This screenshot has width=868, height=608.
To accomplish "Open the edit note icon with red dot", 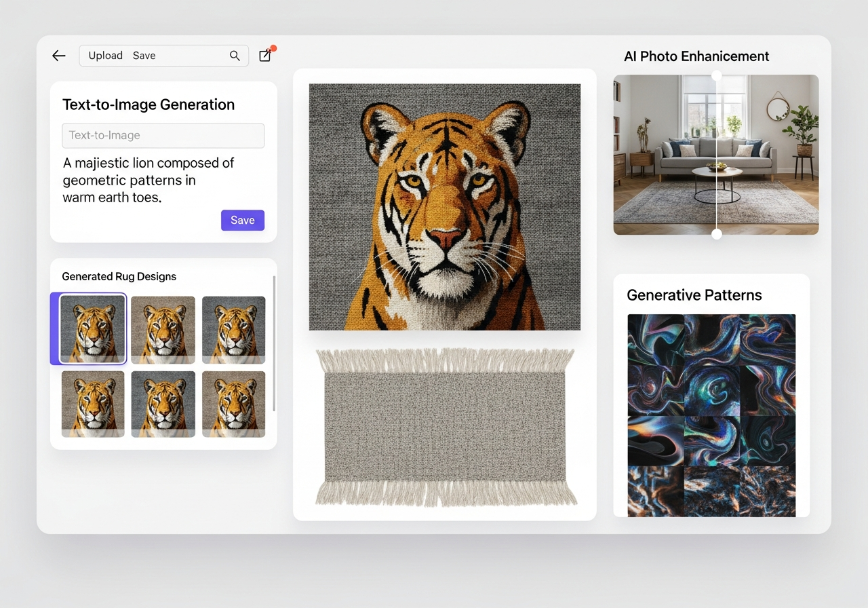I will tap(265, 56).
